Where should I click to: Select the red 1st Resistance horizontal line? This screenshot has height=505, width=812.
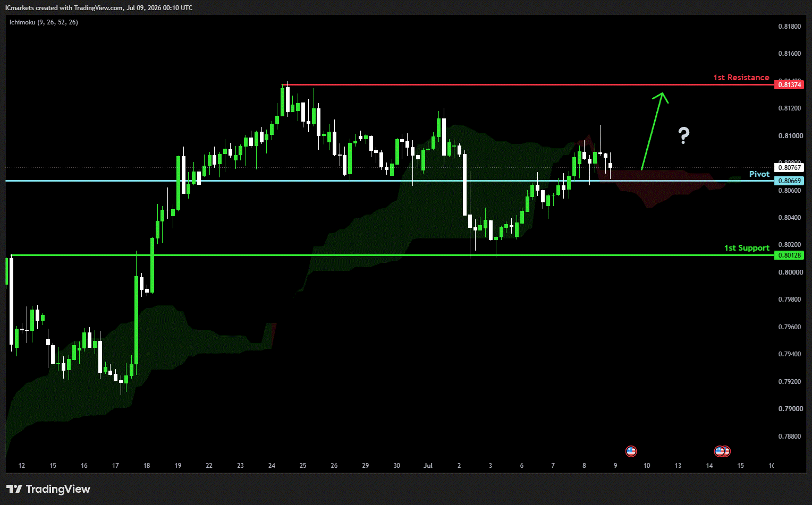pos(527,84)
